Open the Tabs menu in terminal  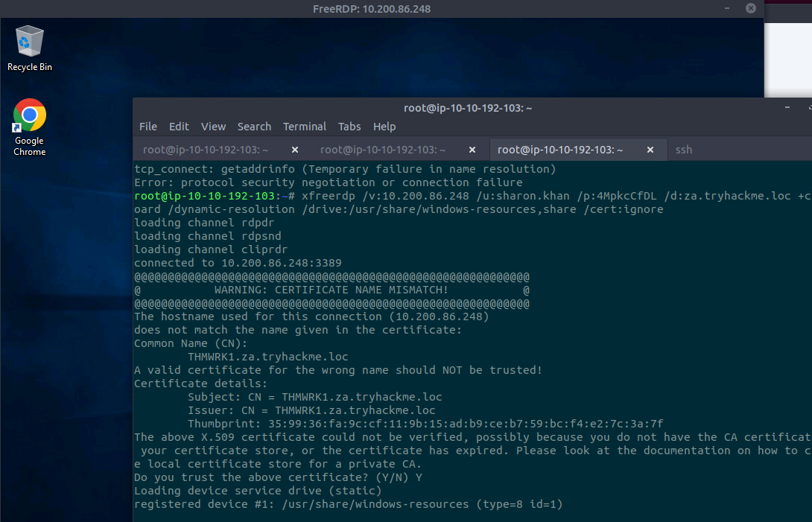[x=349, y=127]
